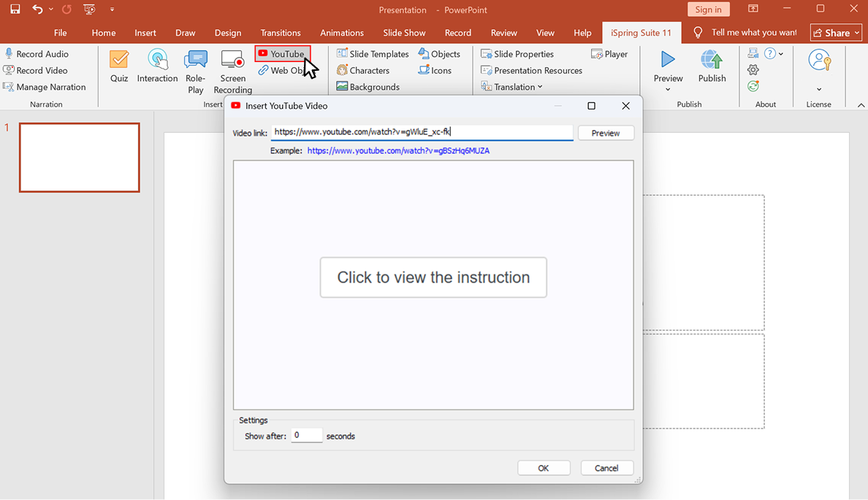Open the Slide Show tab
Image resolution: width=868 pixels, height=500 pixels.
pyautogui.click(x=404, y=32)
